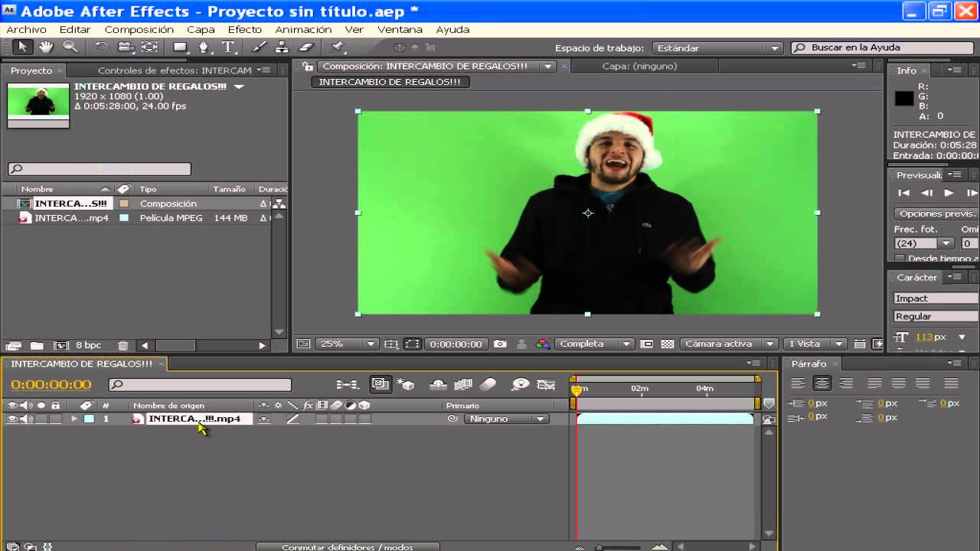Click the Brainstorm light bulb icon
This screenshot has width=980, height=551.
(x=521, y=384)
